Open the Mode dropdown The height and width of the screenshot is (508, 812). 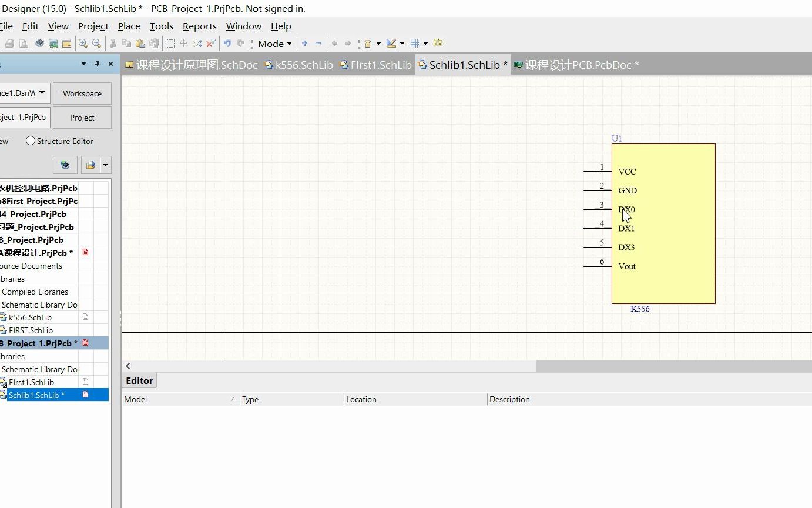[x=274, y=43]
